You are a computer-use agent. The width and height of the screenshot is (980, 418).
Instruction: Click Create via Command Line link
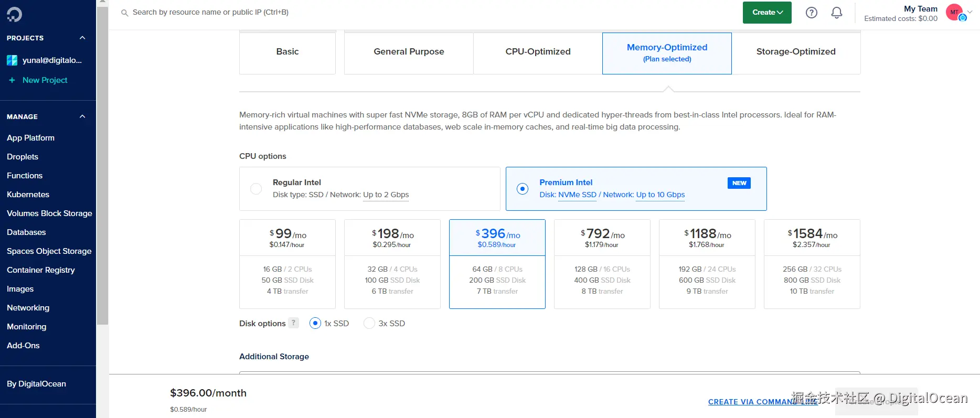[x=763, y=402]
